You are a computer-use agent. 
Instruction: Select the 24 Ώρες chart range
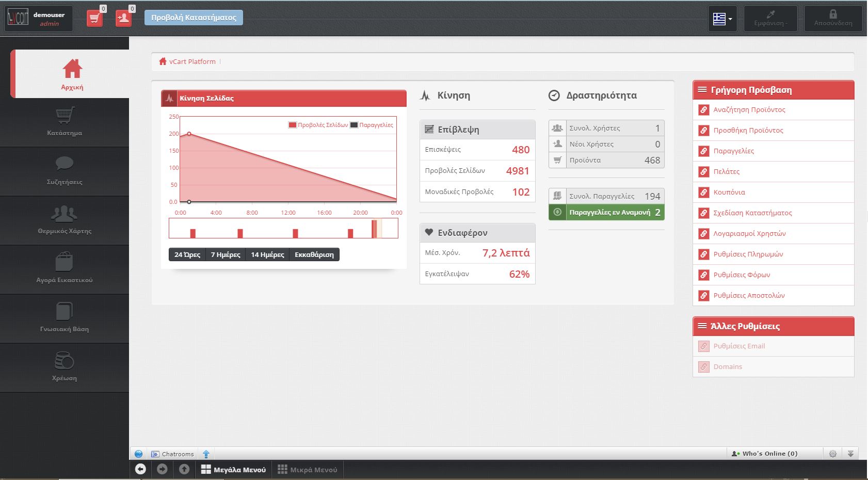pos(187,254)
